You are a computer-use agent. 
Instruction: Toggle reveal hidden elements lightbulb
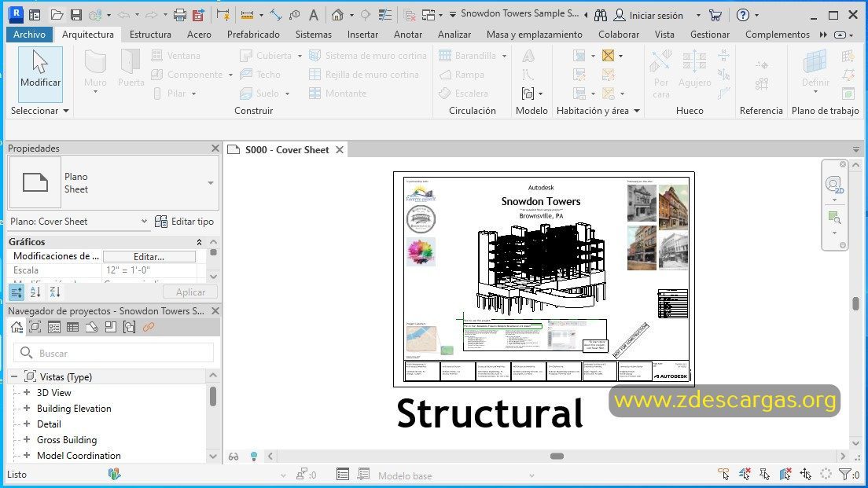point(253,457)
